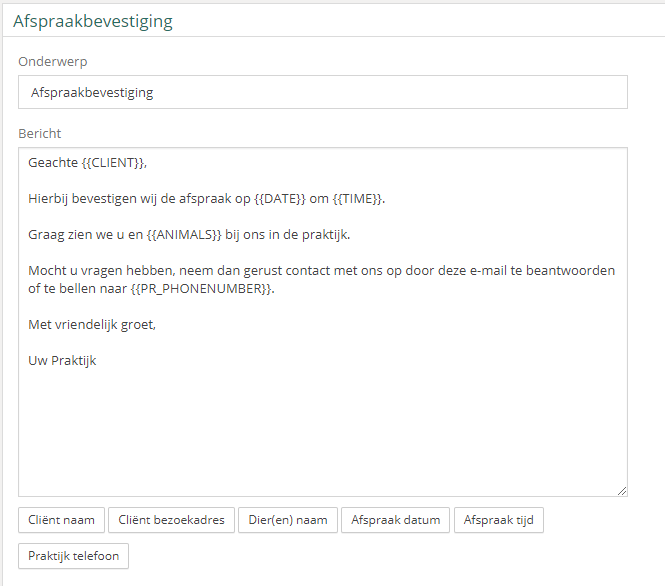665x586 pixels.
Task: Add the Dier(en) naam placeholder
Action: (x=287, y=520)
